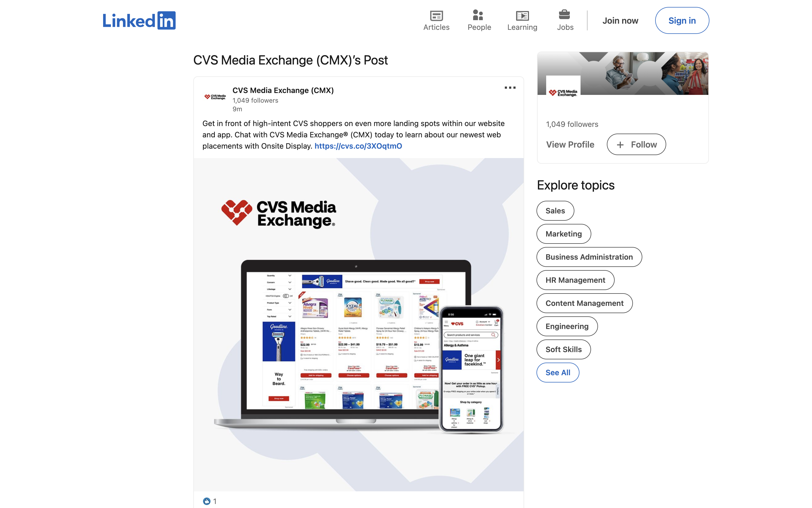Click Join now link

[x=620, y=20]
